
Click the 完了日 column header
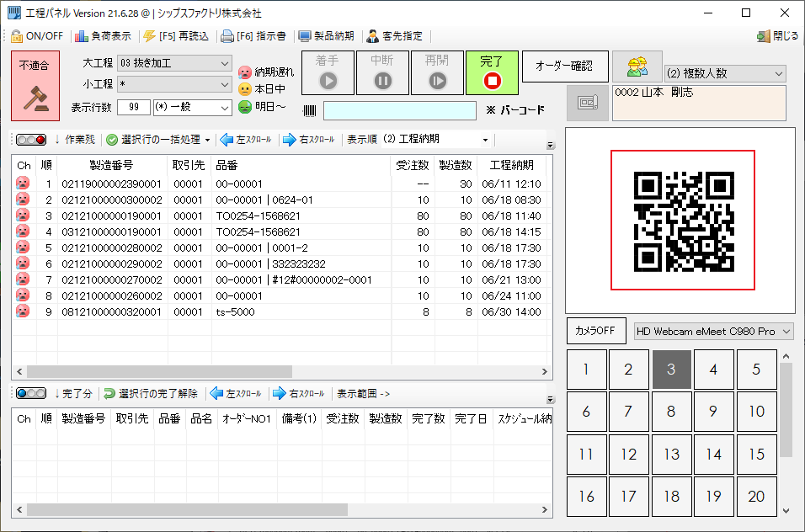point(472,418)
